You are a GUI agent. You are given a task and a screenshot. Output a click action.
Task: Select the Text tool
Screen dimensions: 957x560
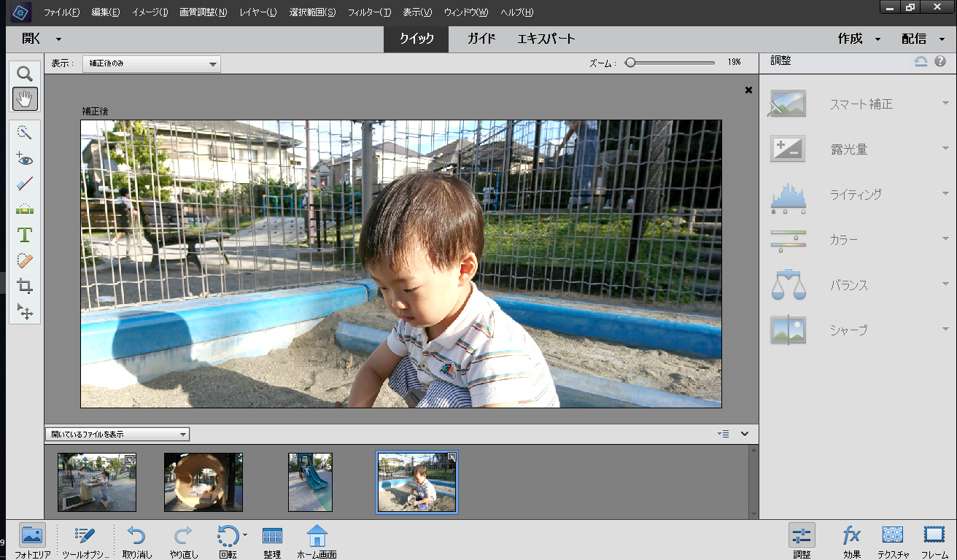(x=24, y=235)
